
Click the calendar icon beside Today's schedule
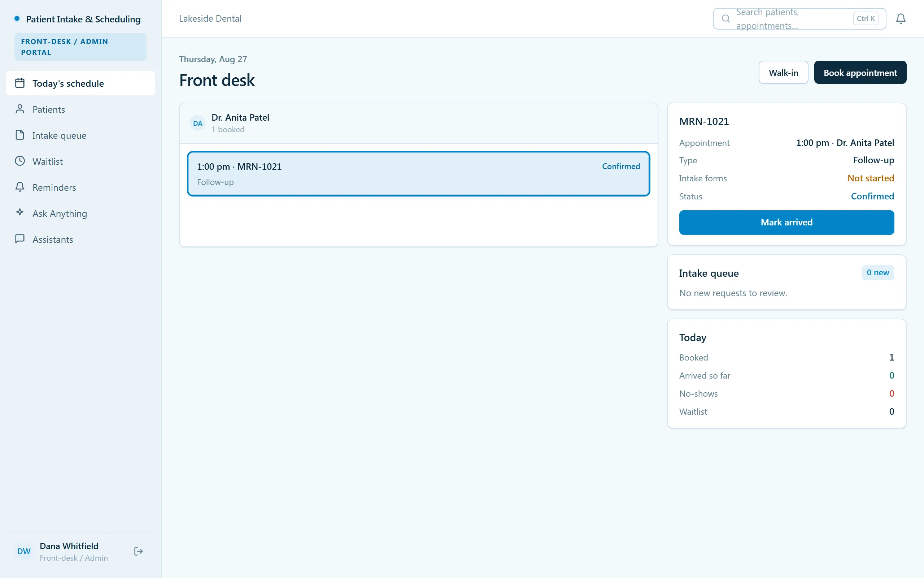click(x=20, y=83)
